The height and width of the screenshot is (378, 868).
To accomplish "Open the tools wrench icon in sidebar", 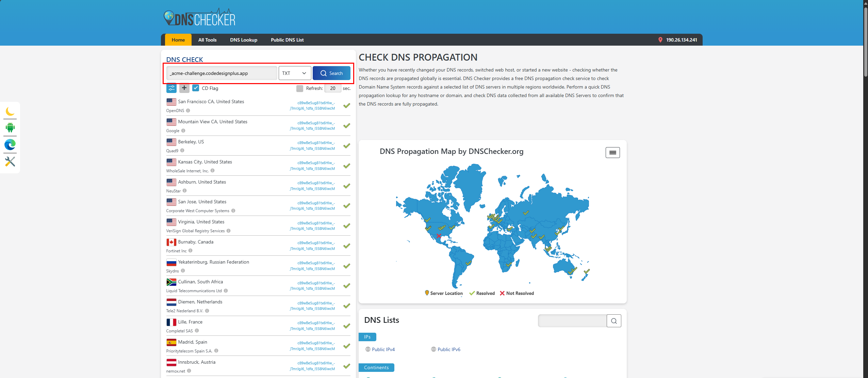I will point(10,161).
